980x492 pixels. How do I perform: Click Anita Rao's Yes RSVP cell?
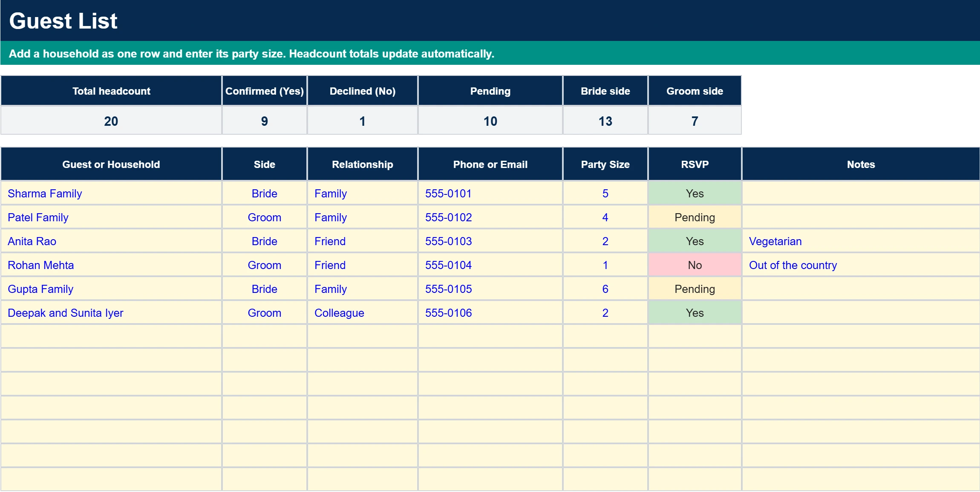tap(695, 241)
